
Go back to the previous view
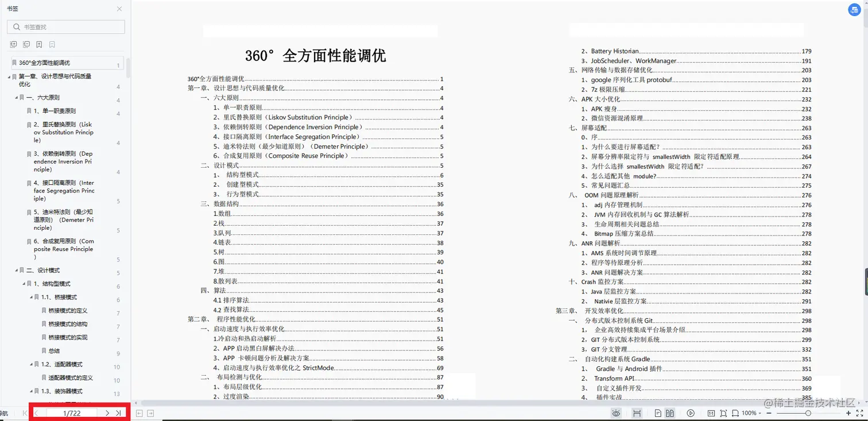(x=139, y=413)
